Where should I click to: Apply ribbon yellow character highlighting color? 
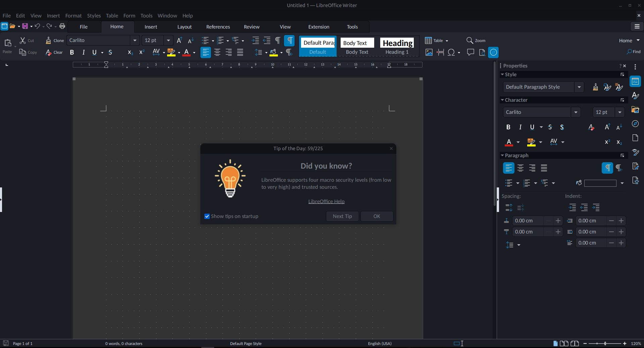coord(171,52)
